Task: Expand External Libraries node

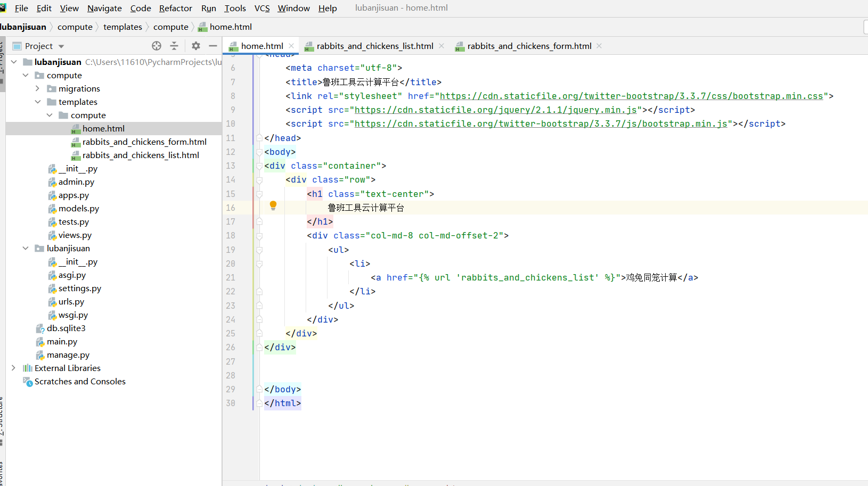Action: coord(13,368)
